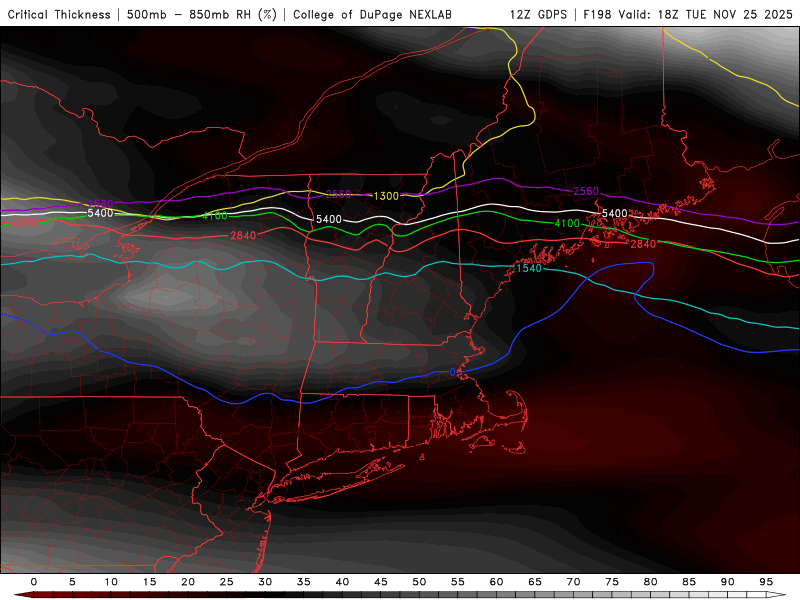This screenshot has height=600, width=800.
Task: Select colorbar tick label 90
Action: 727,582
